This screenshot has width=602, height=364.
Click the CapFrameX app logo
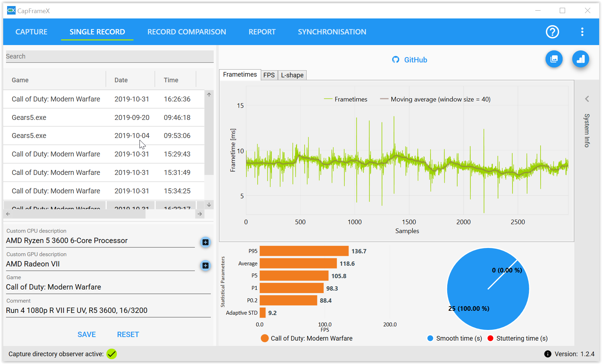[11, 10]
